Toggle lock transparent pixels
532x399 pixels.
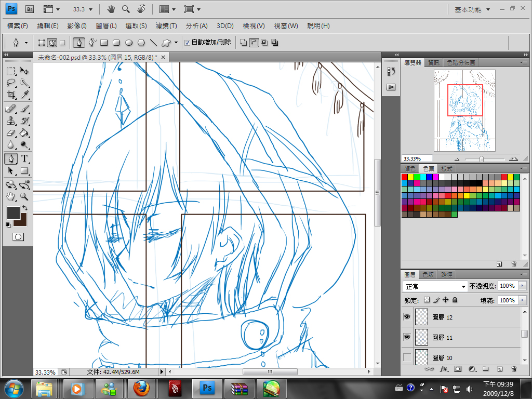427,300
